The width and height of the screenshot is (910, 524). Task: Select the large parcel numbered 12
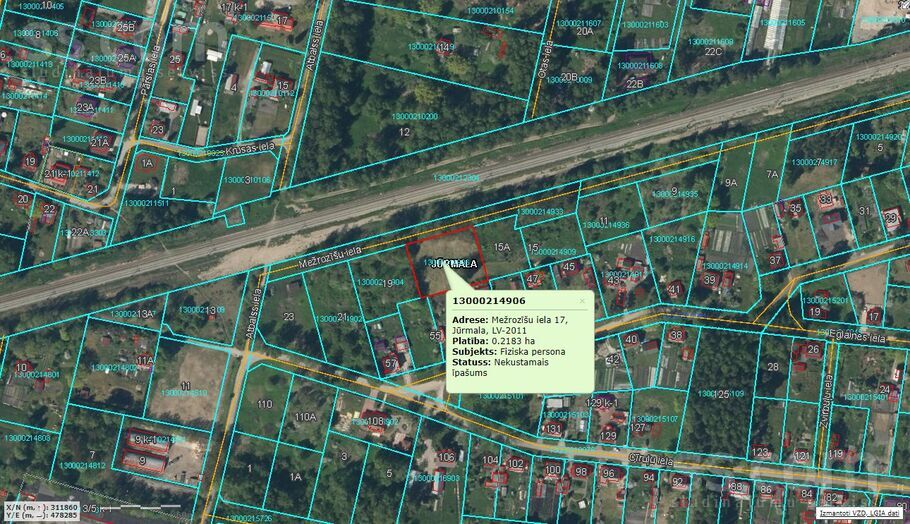[x=404, y=131]
